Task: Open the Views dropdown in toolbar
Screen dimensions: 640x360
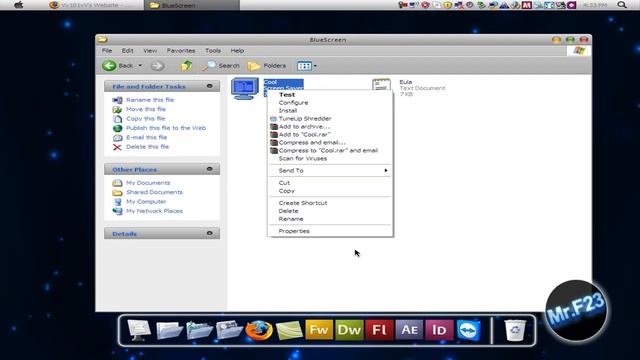Action: [x=307, y=66]
